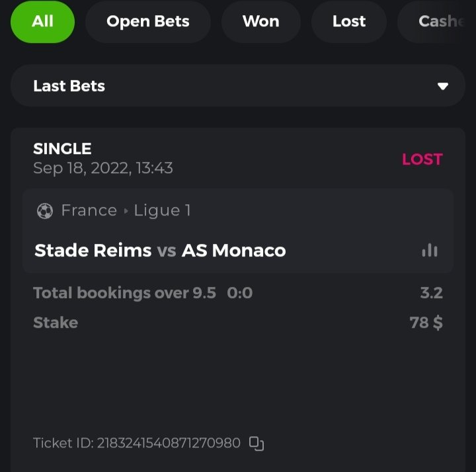Tap the SINGLE bet type heading
This screenshot has width=476, height=472.
click(x=62, y=149)
